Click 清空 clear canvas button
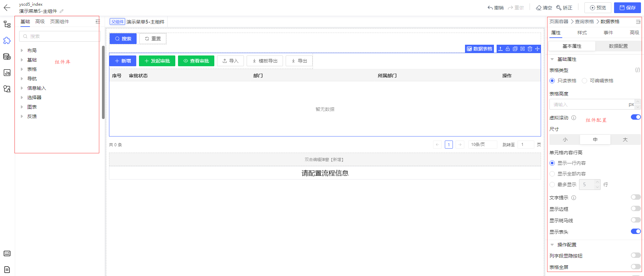This screenshot has width=644, height=276. [544, 8]
